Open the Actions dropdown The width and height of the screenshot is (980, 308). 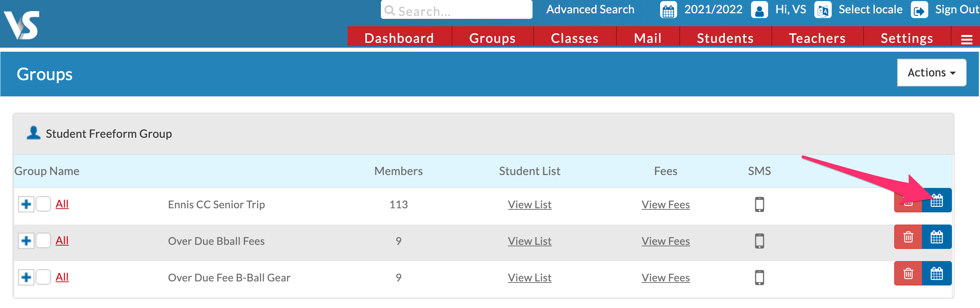[x=931, y=72]
